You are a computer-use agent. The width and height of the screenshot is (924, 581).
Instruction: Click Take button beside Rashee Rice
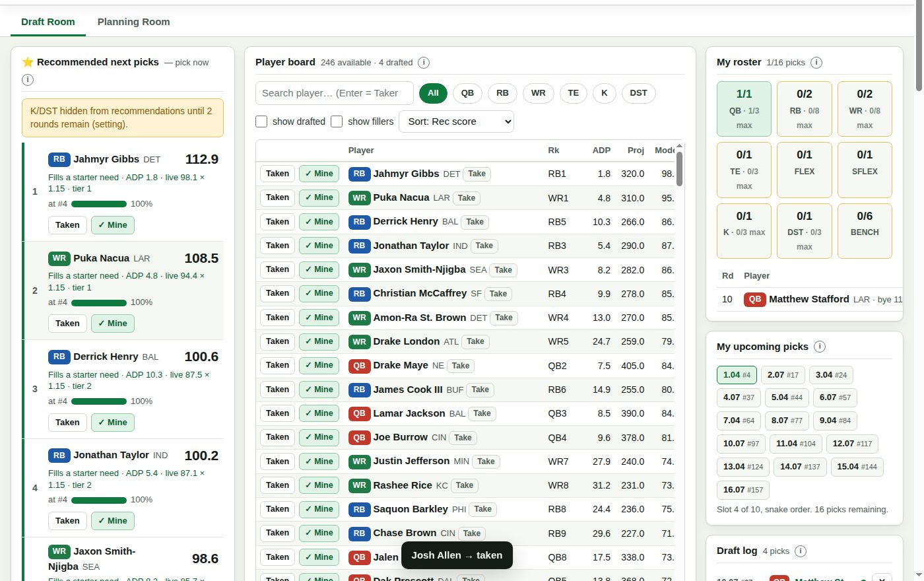[465, 485]
